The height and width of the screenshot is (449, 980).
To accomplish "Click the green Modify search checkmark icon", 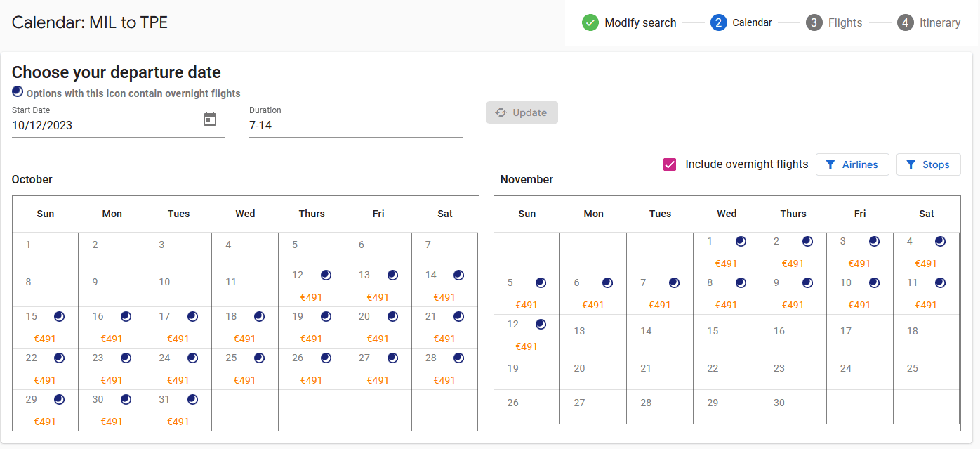I will (590, 22).
